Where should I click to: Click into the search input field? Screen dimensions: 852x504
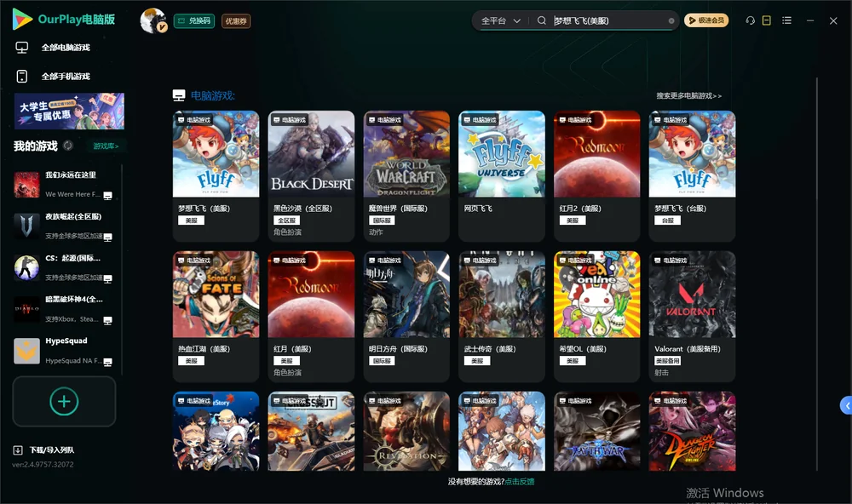pos(608,20)
